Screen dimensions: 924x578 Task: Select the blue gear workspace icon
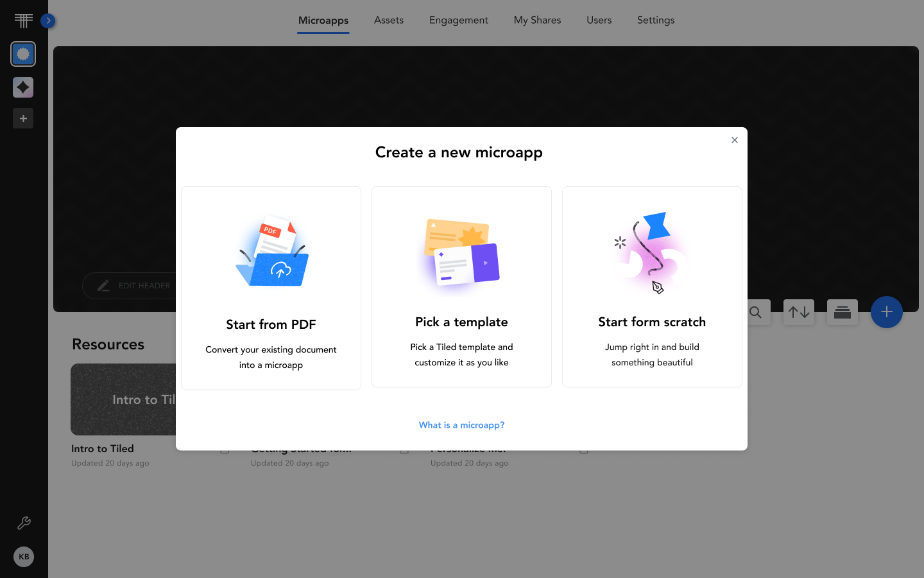click(23, 54)
